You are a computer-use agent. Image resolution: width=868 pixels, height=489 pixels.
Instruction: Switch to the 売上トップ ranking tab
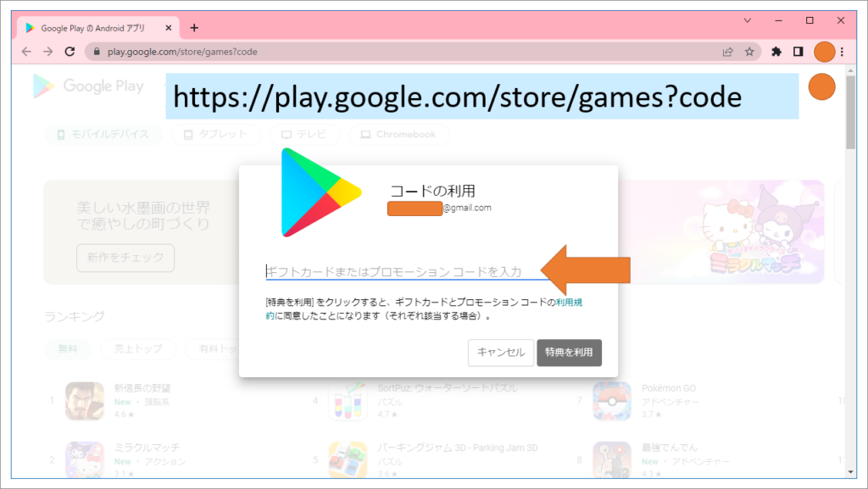[x=138, y=349]
